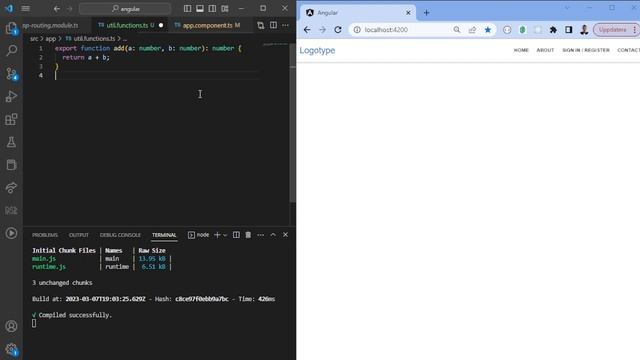640x360 pixels.
Task: Open the SIGN IN / REGISTER link
Action: tap(586, 50)
